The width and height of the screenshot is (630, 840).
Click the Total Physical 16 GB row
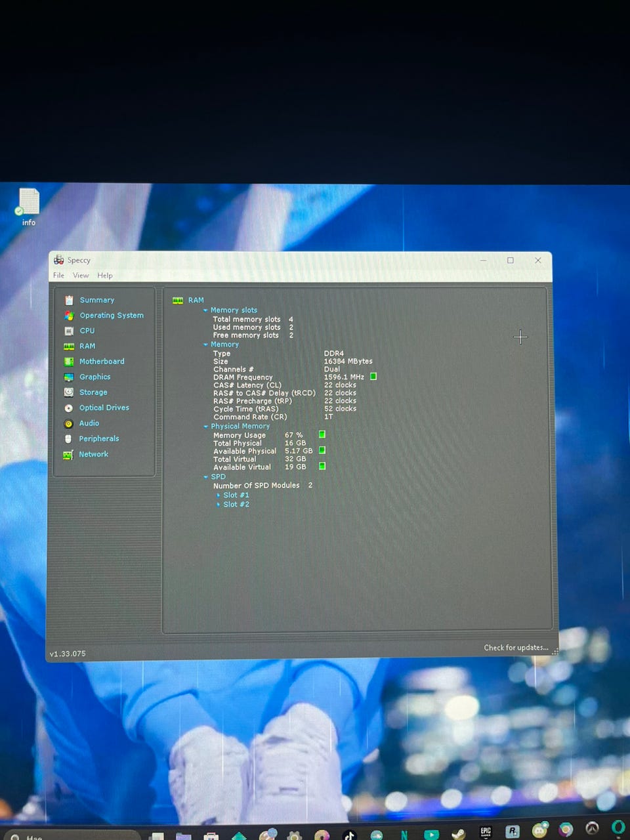(260, 444)
